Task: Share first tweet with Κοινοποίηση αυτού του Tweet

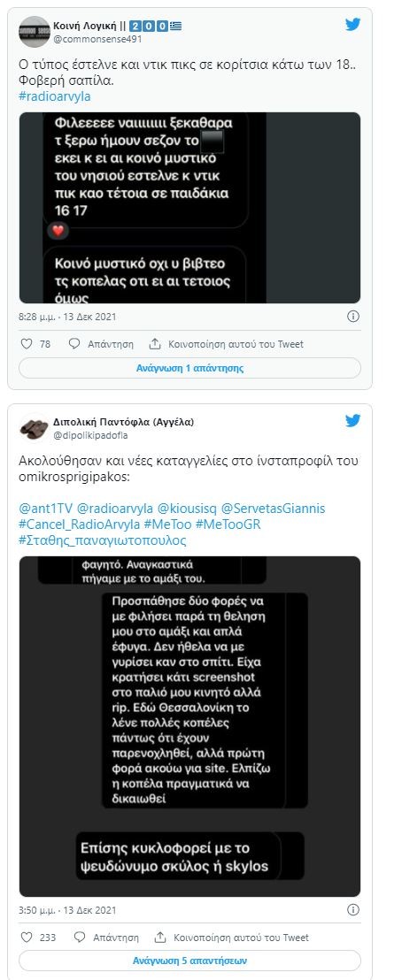Action: click(226, 344)
